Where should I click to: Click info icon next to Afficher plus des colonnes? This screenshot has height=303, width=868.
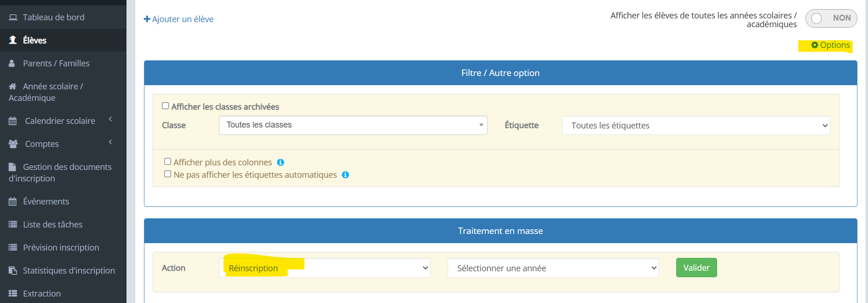coord(281,163)
